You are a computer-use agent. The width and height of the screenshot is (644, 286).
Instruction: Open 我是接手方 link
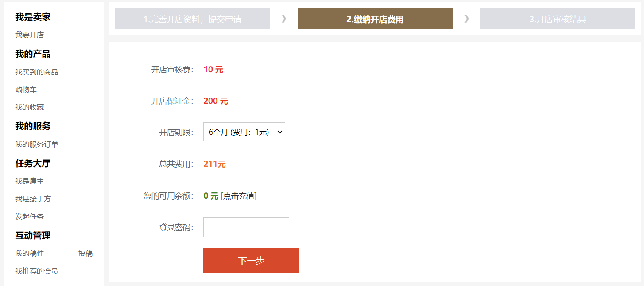(x=33, y=199)
